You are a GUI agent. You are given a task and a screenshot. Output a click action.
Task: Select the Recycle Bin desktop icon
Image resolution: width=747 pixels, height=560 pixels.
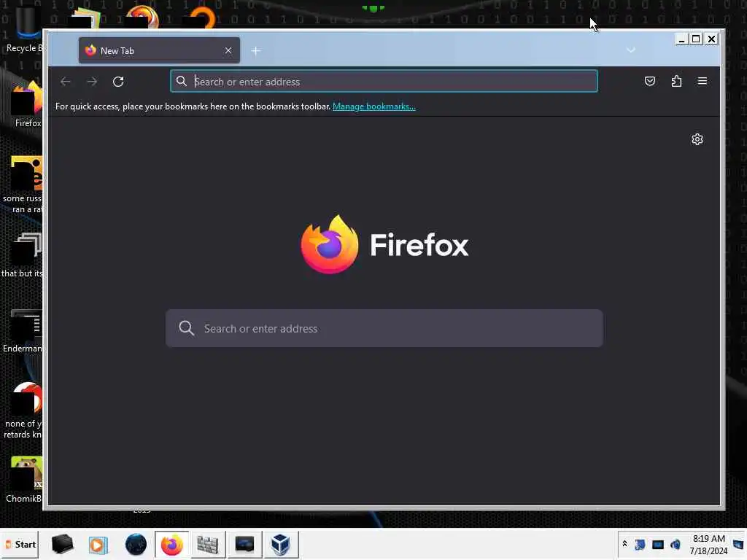[25, 28]
